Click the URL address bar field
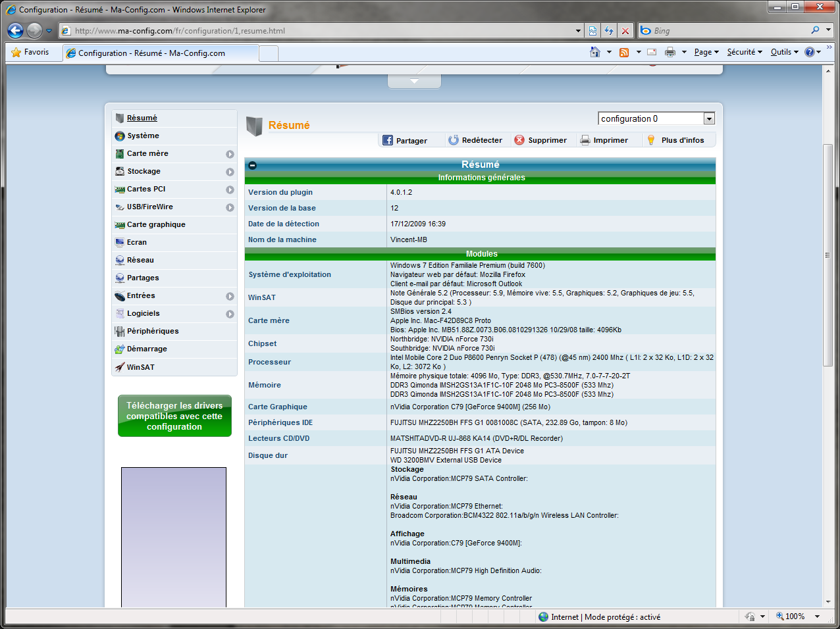840x629 pixels. (323, 30)
